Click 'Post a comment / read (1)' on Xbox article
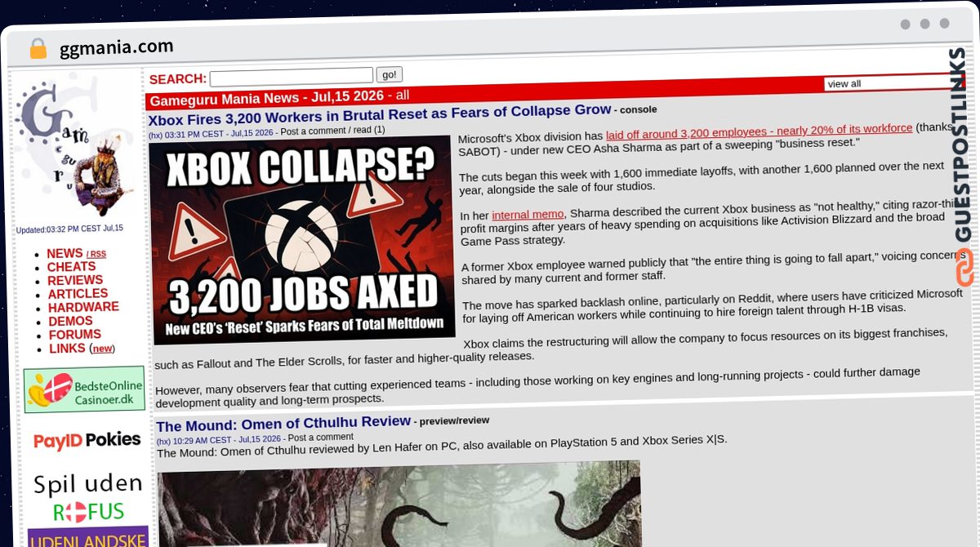 coord(332,131)
